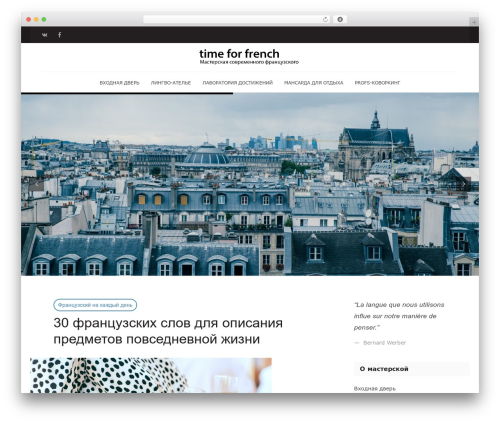Open the Входная дверь menu item
500x423 pixels.
[119, 83]
